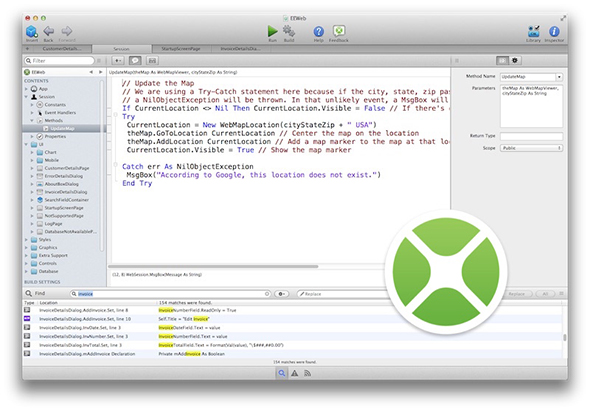
Task: Expand the Event Handlers group
Action: click(32, 113)
